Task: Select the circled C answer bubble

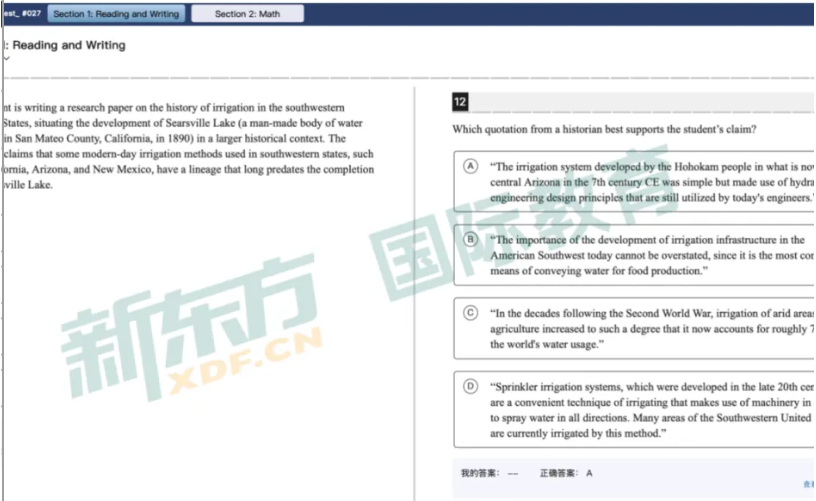Action: [x=470, y=313]
